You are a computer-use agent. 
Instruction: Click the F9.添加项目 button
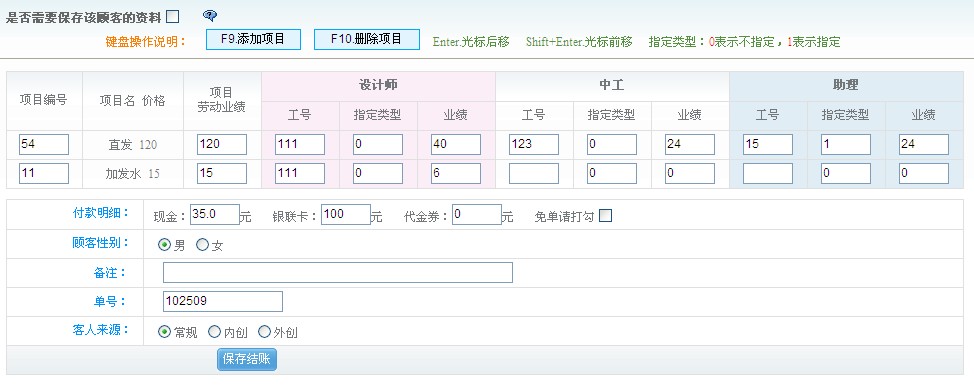pos(253,39)
